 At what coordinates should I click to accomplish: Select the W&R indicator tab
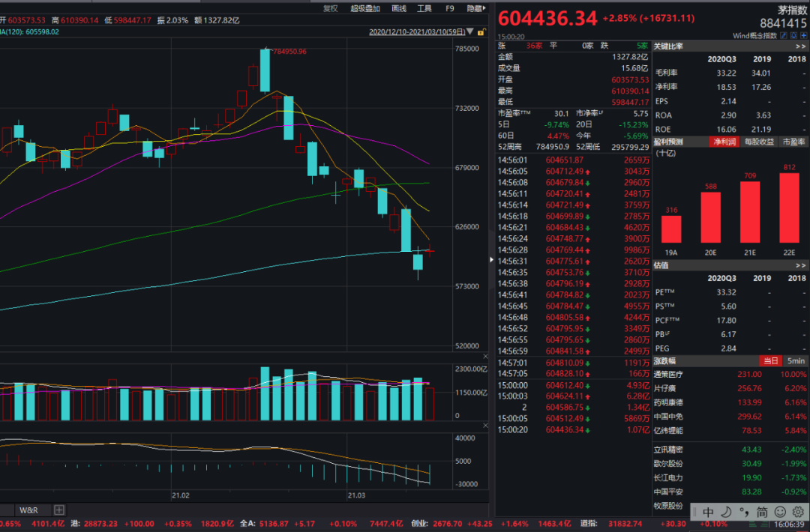(30, 510)
